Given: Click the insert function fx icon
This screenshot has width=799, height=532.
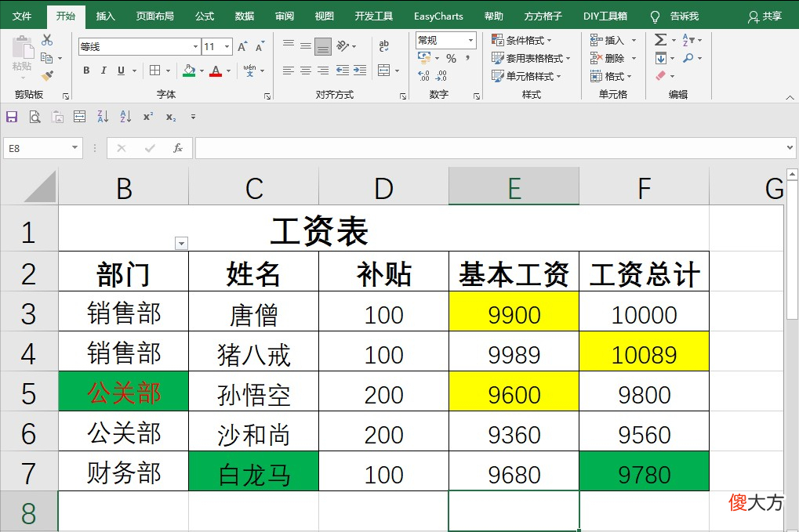Looking at the screenshot, I should [177, 148].
